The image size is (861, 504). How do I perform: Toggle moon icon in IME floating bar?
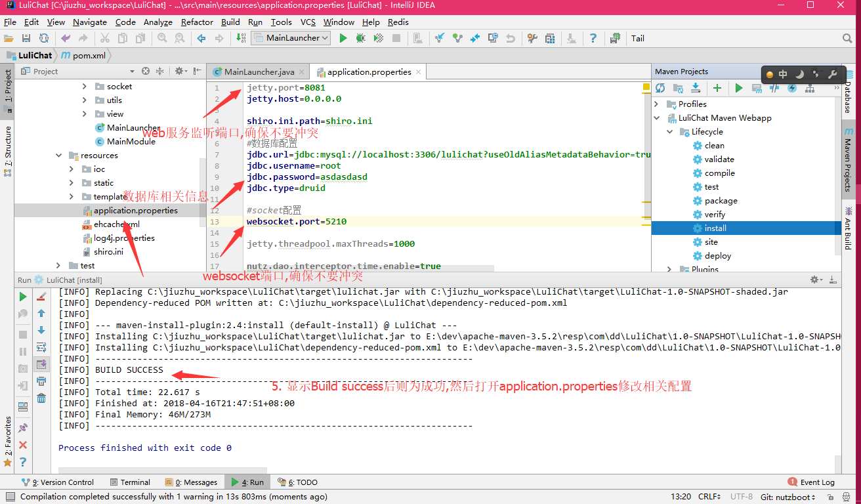point(799,74)
